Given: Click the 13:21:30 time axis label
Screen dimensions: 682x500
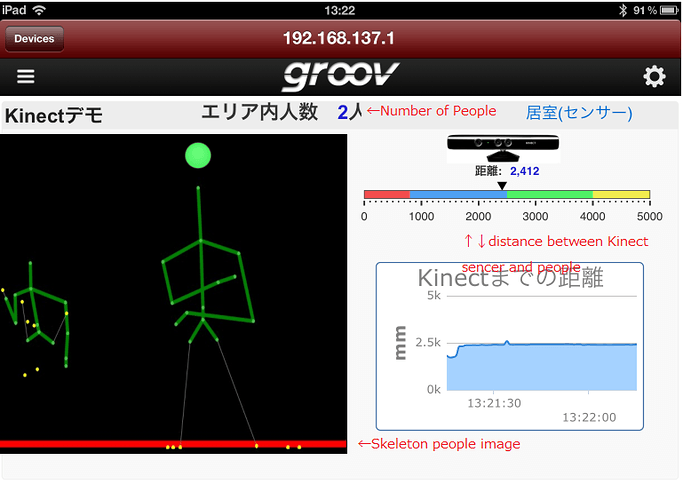Looking at the screenshot, I should pos(494,403).
